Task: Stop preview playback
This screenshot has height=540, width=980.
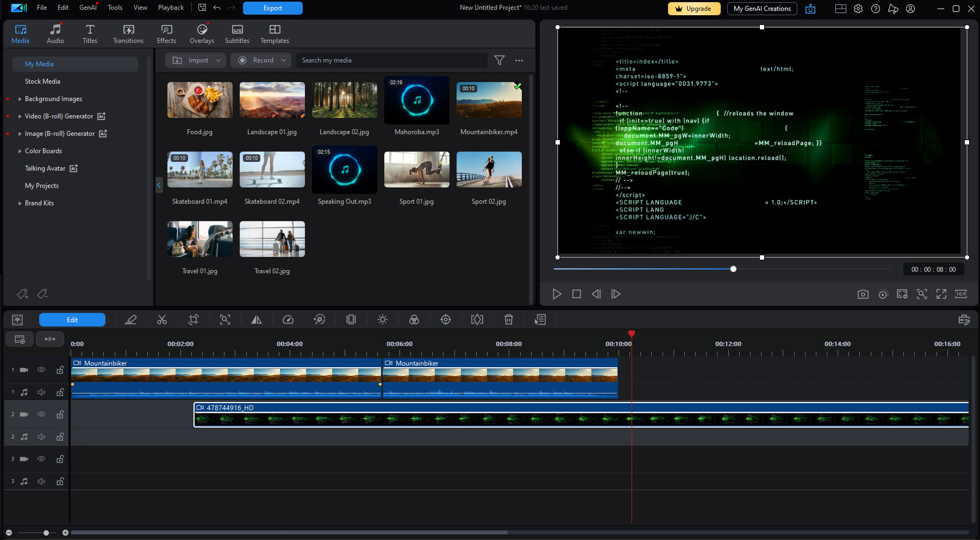Action: (x=577, y=294)
